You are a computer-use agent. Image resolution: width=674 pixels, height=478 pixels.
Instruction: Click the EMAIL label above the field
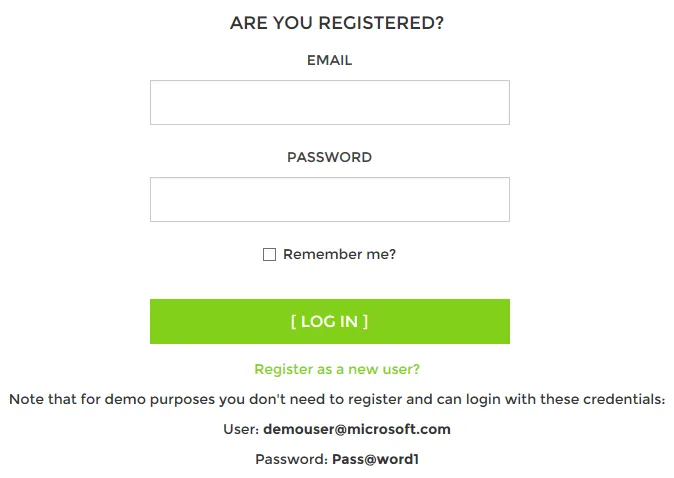pos(329,60)
